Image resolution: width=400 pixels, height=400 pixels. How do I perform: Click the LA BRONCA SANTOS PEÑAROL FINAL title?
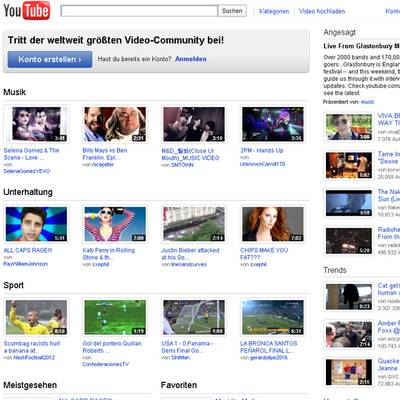click(x=269, y=347)
